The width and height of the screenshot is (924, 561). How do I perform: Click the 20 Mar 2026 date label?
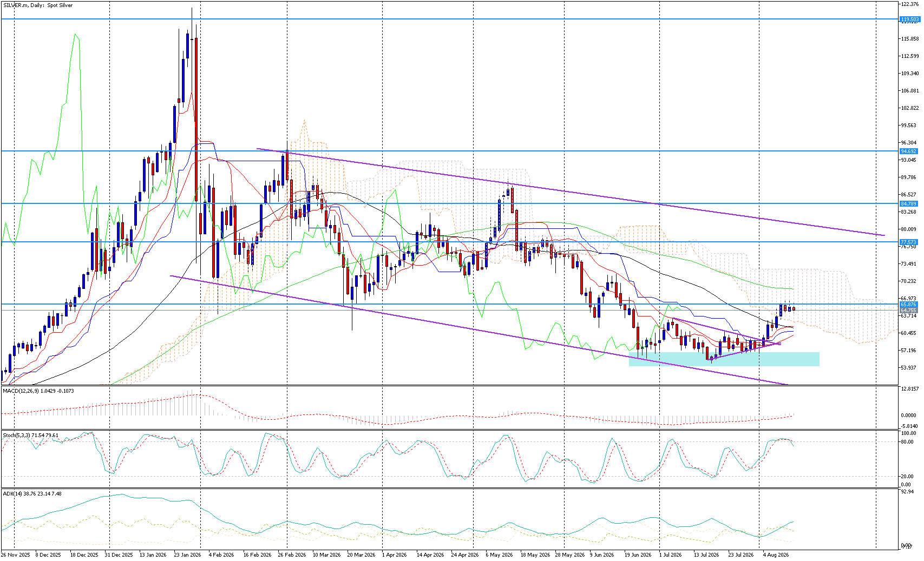361,555
